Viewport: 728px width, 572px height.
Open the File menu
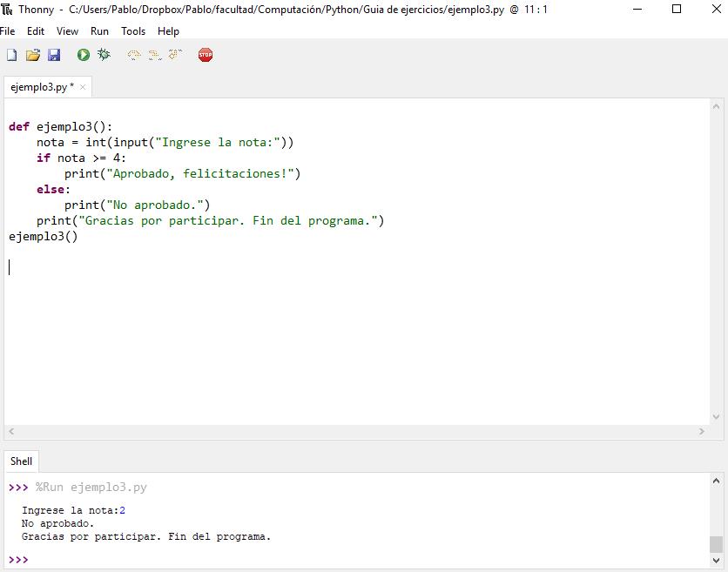[8, 30]
